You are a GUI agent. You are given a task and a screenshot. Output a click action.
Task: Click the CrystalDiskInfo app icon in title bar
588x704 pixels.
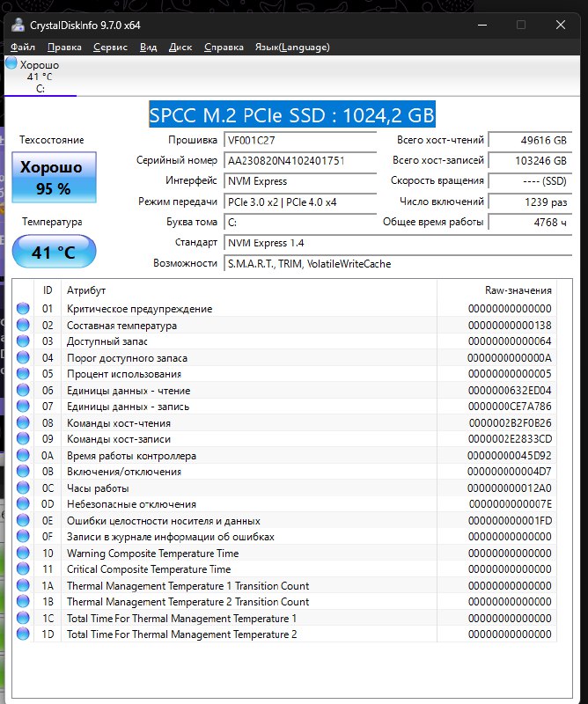click(x=18, y=25)
